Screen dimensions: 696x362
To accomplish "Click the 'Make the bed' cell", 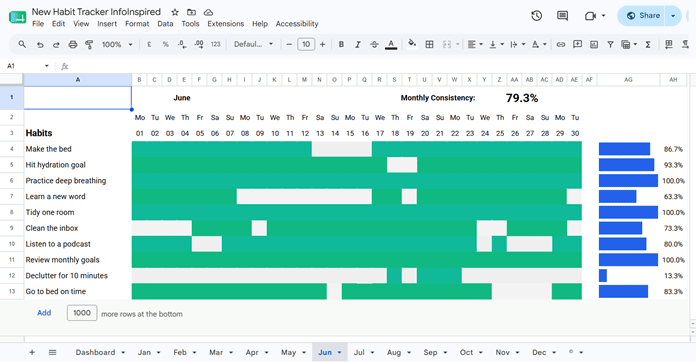I will 78,149.
